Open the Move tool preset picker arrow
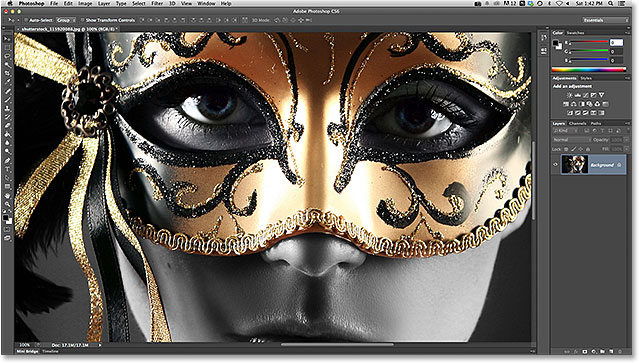This screenshot has width=639, height=363. coord(18,20)
